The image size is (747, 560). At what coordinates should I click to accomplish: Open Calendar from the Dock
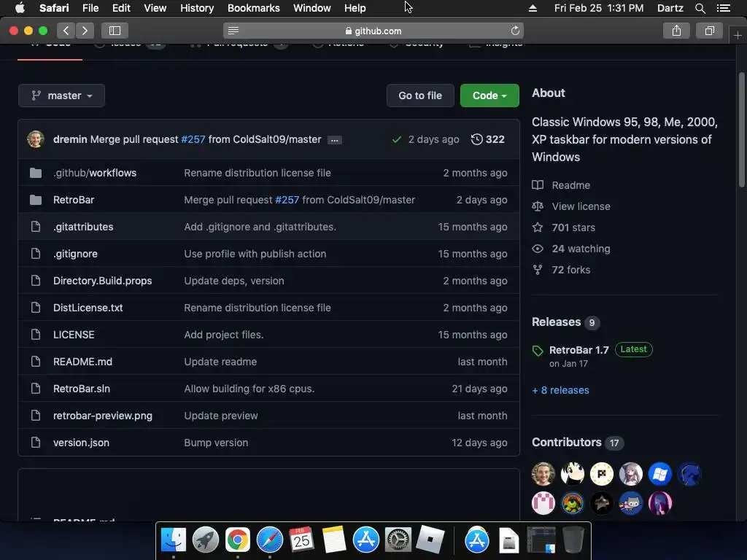pos(301,540)
